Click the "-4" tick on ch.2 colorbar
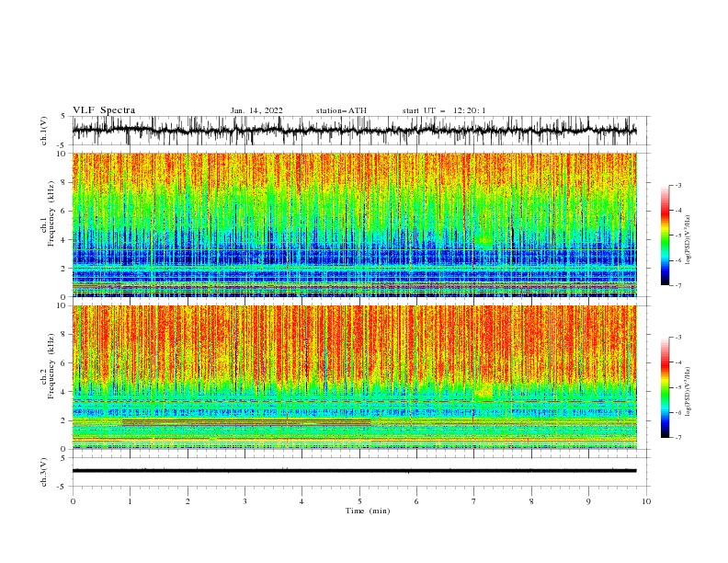 coord(677,362)
